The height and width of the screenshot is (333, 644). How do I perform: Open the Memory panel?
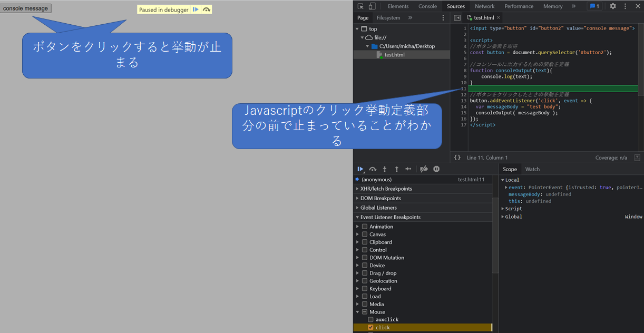553,6
